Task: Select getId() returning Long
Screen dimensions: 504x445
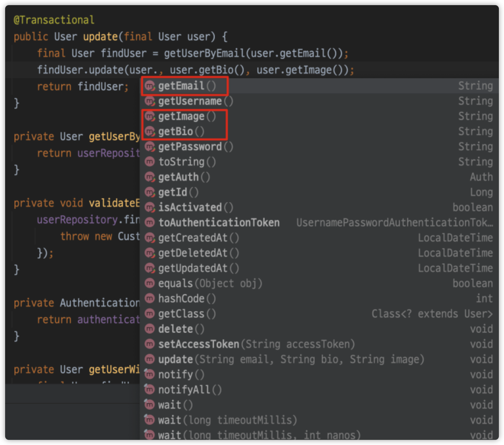Action: click(173, 192)
